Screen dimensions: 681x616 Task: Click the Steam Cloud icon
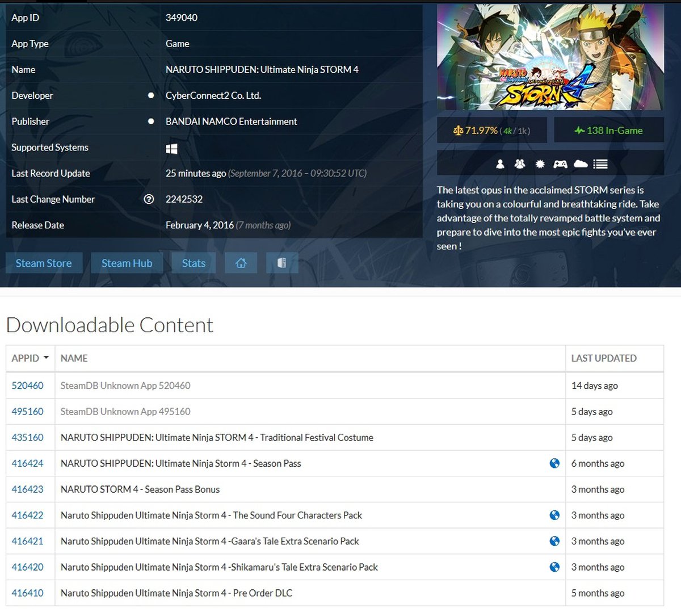[581, 164]
